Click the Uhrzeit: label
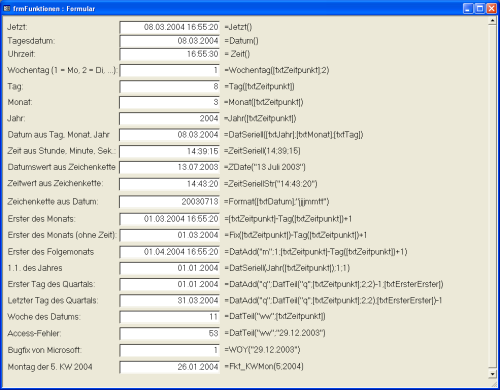The image size is (500, 390). (21, 54)
